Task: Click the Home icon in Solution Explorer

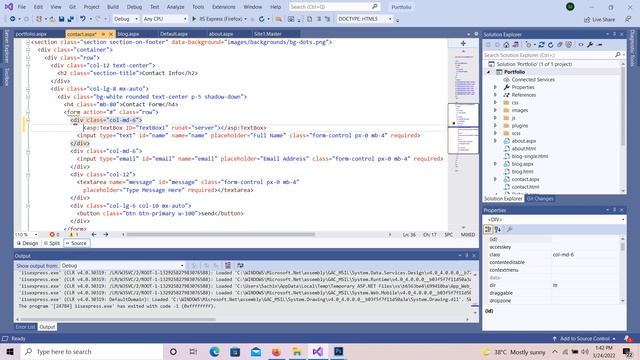Action: tap(506, 45)
